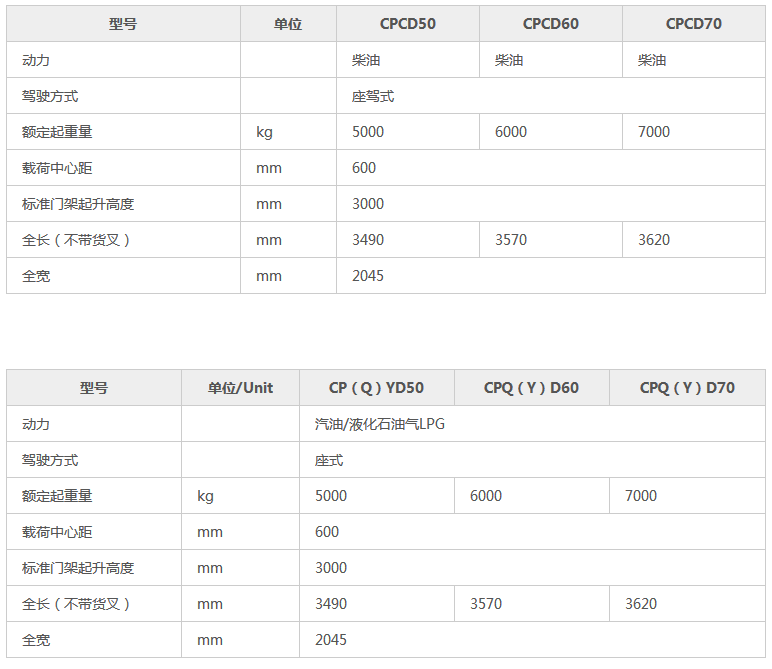
Task: Select the 3620 length under CPQ(Y)D70
Action: [641, 604]
